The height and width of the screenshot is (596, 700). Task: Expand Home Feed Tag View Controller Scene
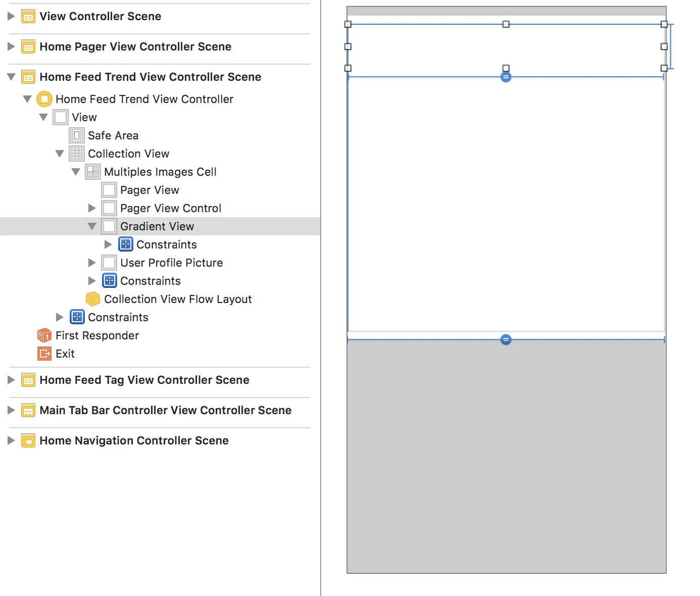(11, 380)
